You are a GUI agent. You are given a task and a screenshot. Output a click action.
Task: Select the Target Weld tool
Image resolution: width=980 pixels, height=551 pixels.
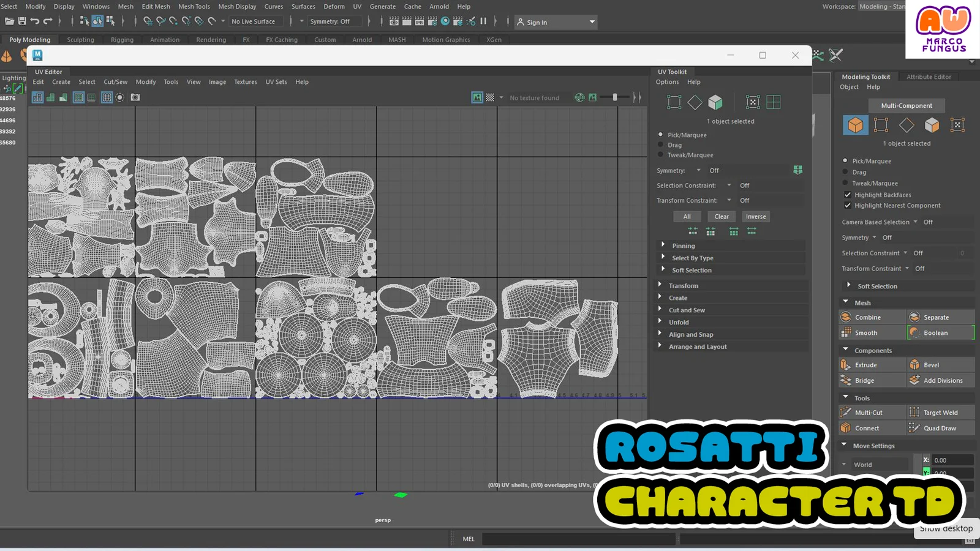point(940,412)
